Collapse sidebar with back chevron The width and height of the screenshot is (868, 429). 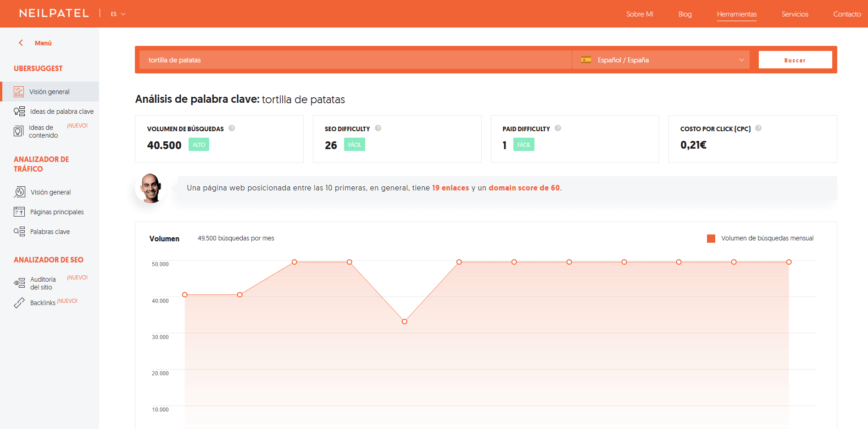click(21, 43)
